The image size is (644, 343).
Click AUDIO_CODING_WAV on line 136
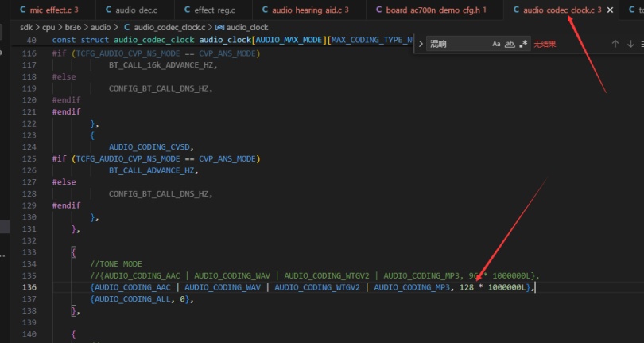[223, 287]
